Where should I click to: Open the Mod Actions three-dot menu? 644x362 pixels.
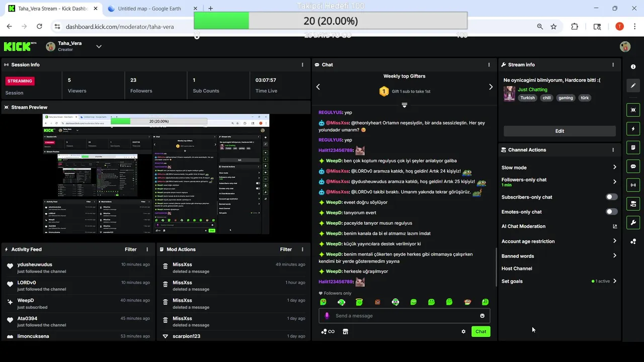point(302,249)
